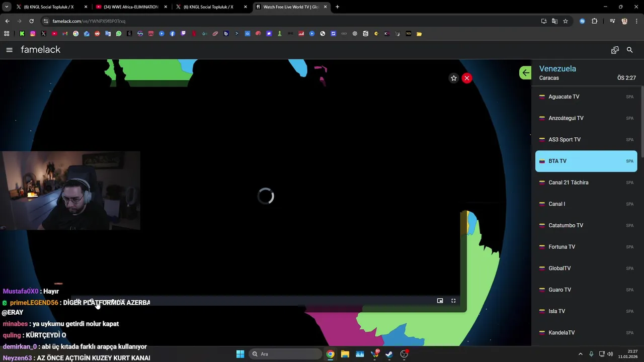The image size is (644, 362).
Task: Click the translate page icon
Action: click(554, 21)
